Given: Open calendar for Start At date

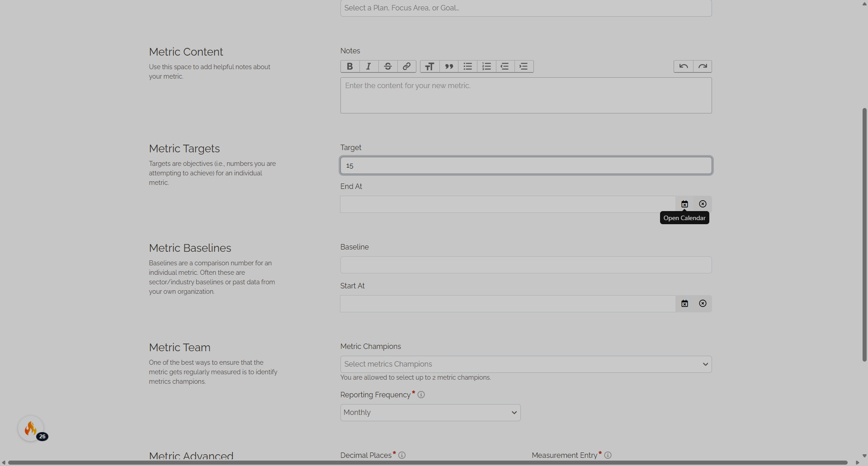Looking at the screenshot, I should 685,304.
